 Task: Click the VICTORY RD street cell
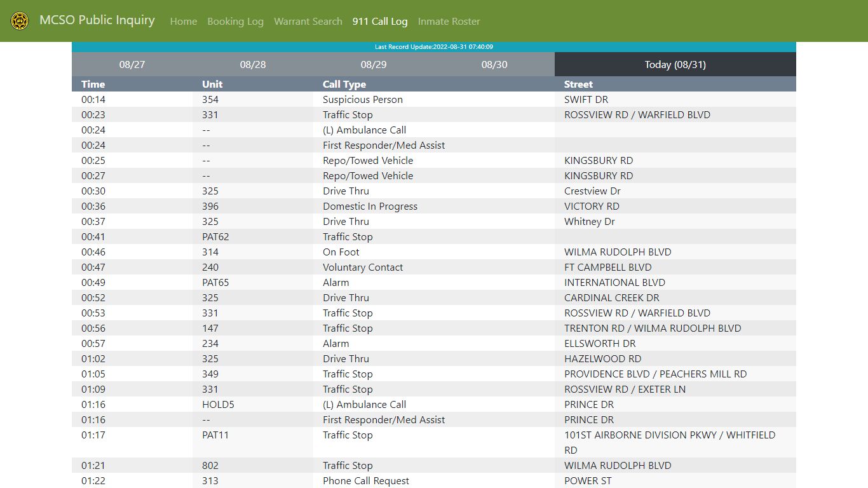tap(675, 206)
